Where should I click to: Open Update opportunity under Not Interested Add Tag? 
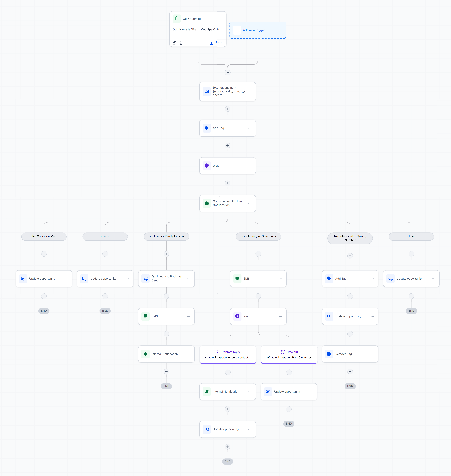click(350, 317)
